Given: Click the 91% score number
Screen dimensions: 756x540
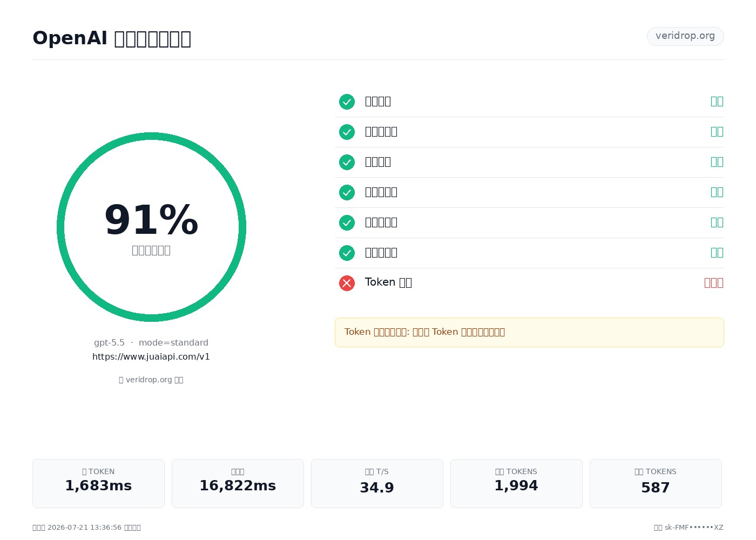Looking at the screenshot, I should (x=151, y=220).
